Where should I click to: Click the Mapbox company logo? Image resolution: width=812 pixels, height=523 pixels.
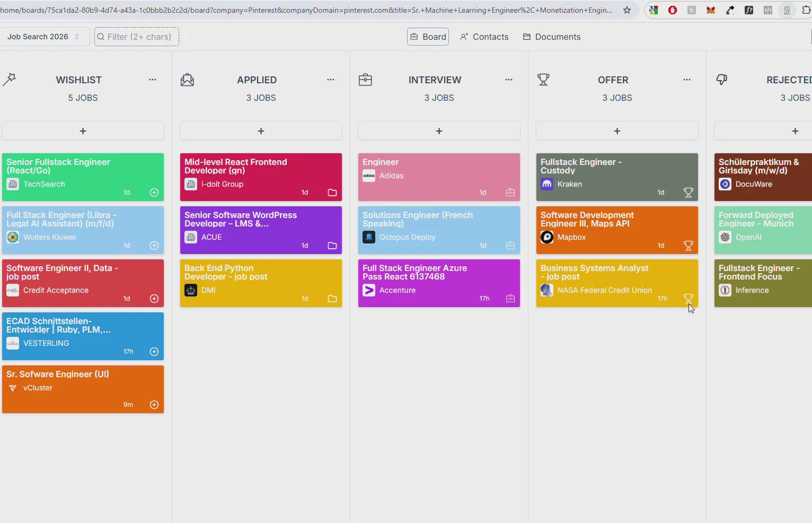pyautogui.click(x=547, y=237)
